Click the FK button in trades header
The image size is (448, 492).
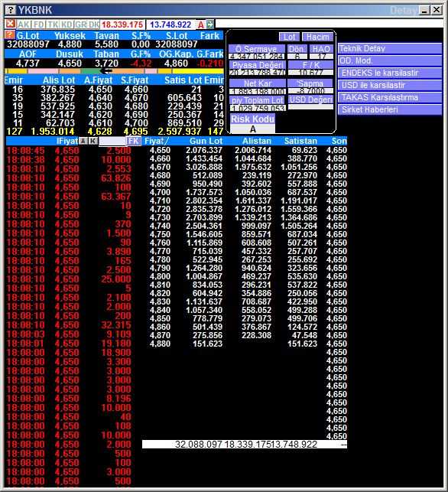133,141
